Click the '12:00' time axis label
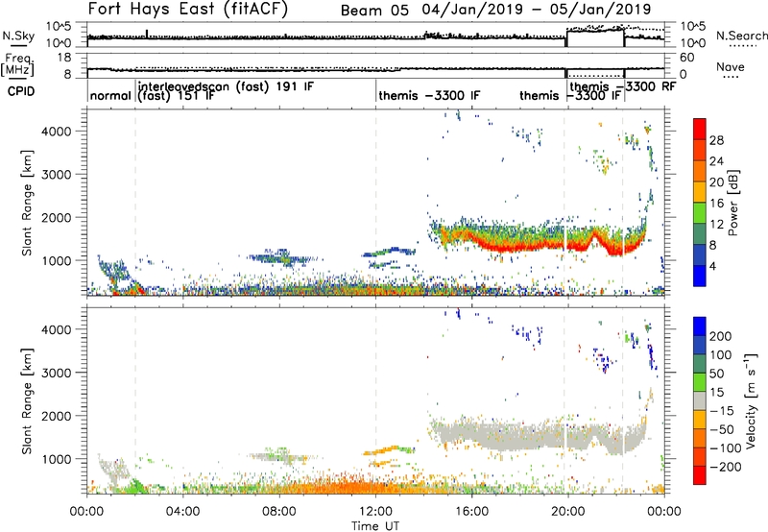Image resolution: width=768 pixels, height=532 pixels. coord(375,512)
